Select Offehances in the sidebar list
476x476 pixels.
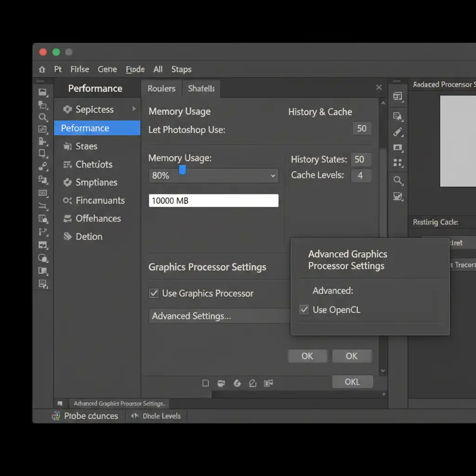(98, 218)
